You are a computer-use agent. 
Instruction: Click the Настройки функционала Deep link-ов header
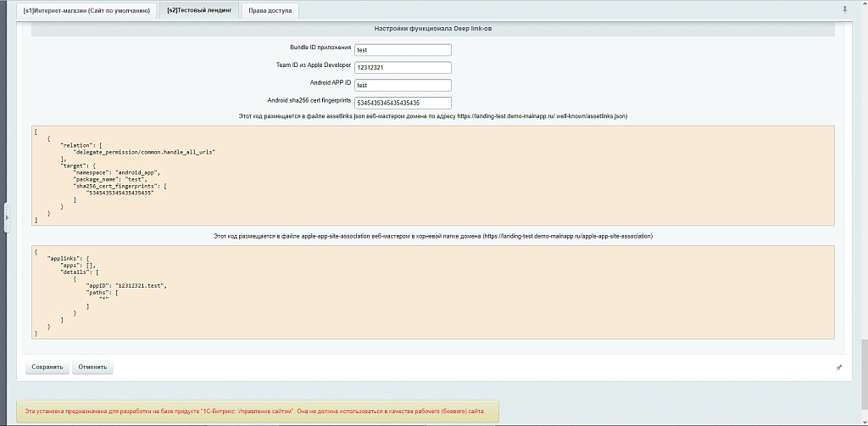(x=433, y=29)
